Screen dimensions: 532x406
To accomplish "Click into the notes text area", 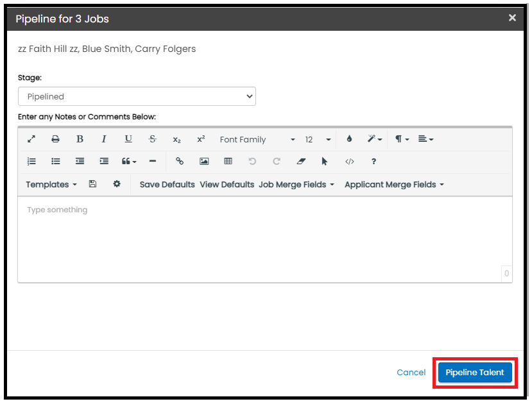I will coord(265,239).
